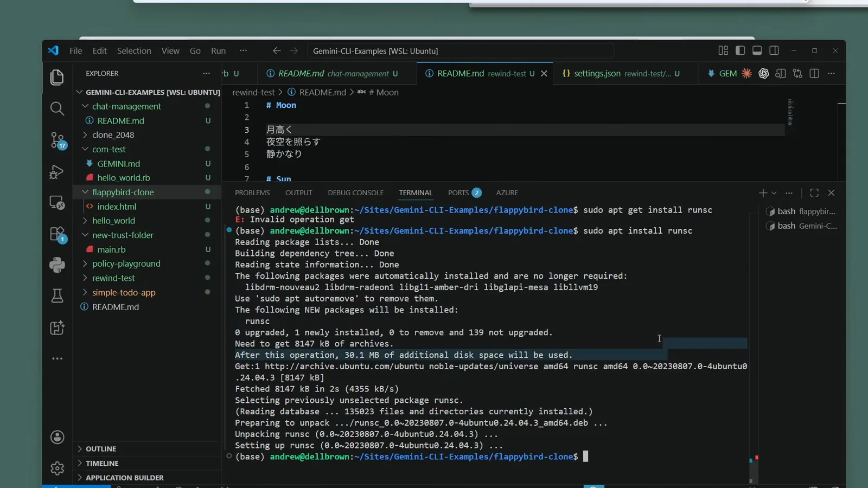Switch to the PROBLEMS panel tab
Screen dimensions: 868x488
(x=252, y=192)
